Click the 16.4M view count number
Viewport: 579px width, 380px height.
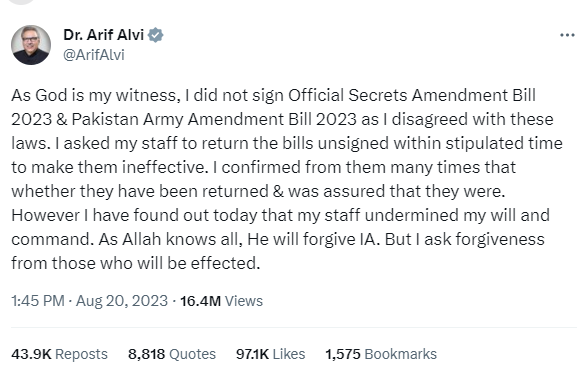coord(200,301)
